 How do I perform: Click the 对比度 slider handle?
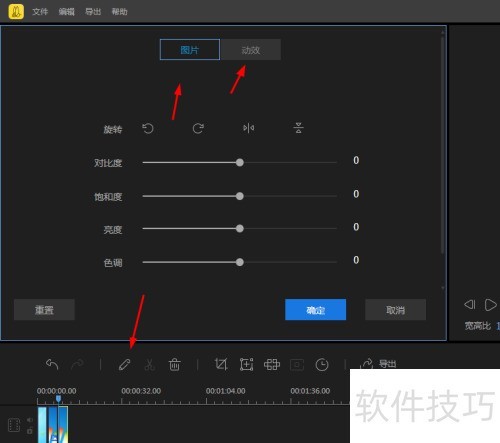coord(240,162)
